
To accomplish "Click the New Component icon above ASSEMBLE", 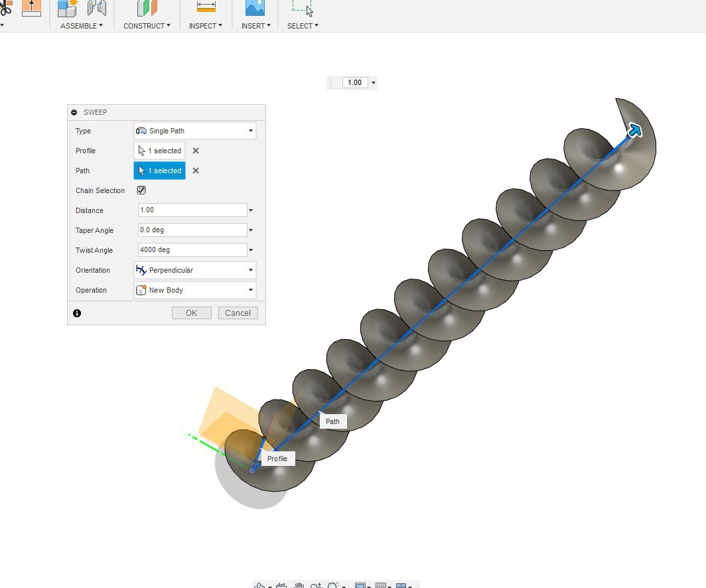I will [68, 8].
